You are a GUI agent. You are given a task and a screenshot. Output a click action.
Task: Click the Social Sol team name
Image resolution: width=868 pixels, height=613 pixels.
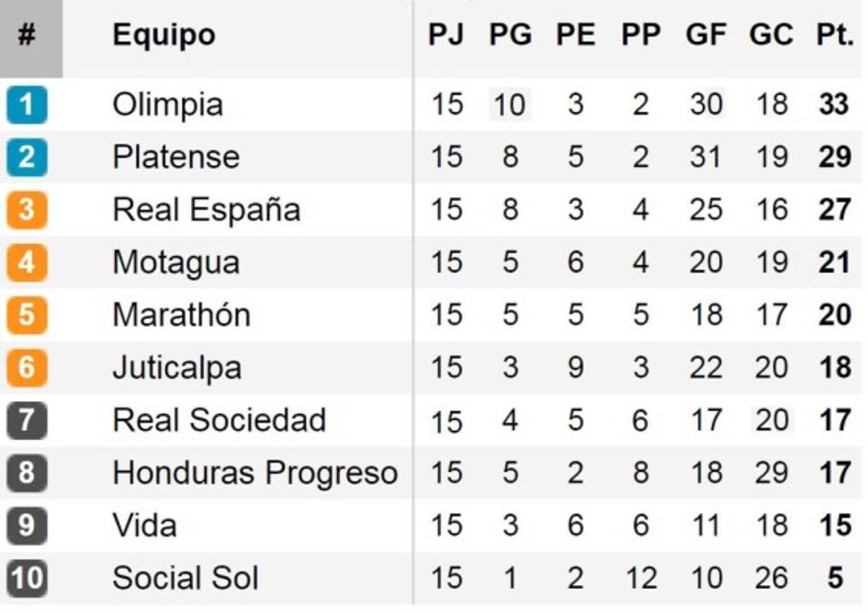pos(185,578)
